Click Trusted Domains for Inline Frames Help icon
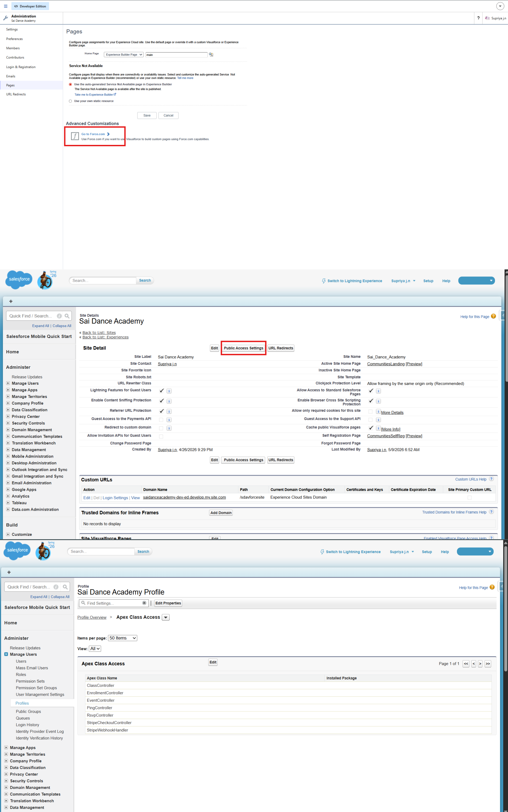The image size is (508, 812). pos(491,512)
